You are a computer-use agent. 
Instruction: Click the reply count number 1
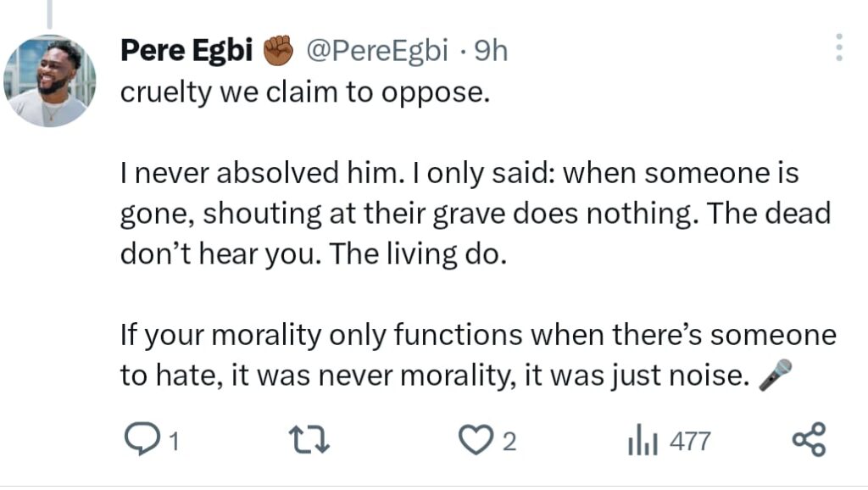point(173,442)
